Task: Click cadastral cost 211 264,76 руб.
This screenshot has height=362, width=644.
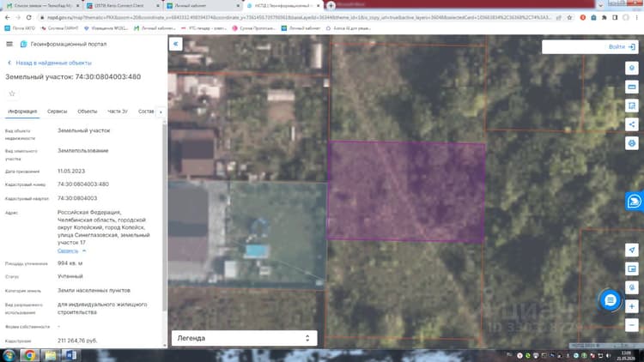Action: tap(77, 341)
